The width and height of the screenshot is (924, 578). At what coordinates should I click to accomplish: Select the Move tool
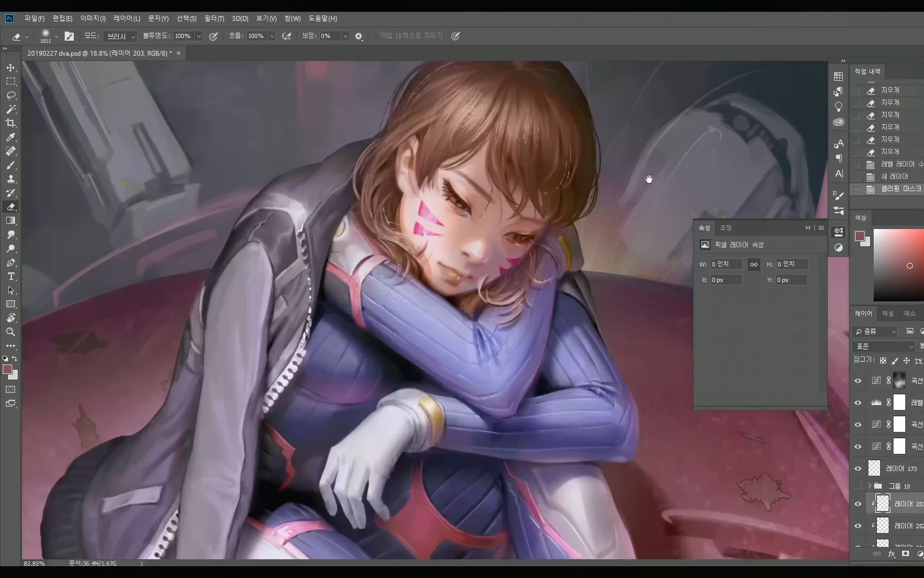tap(11, 68)
